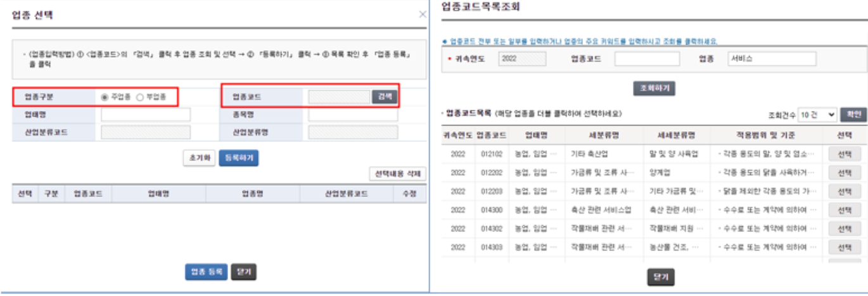The image size is (868, 296).
Task: Click the 업태명 input field
Action: 146,115
